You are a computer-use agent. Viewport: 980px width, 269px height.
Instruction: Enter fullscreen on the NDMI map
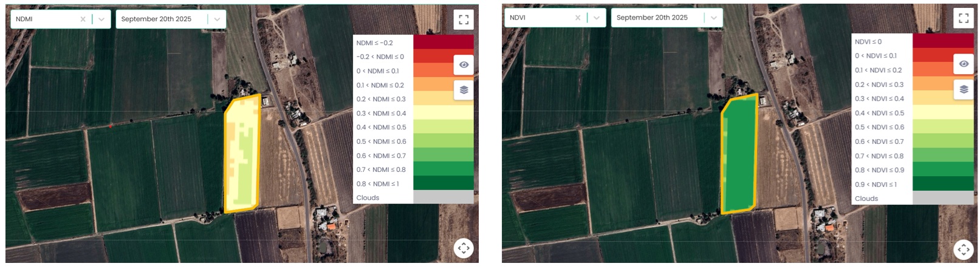point(464,20)
